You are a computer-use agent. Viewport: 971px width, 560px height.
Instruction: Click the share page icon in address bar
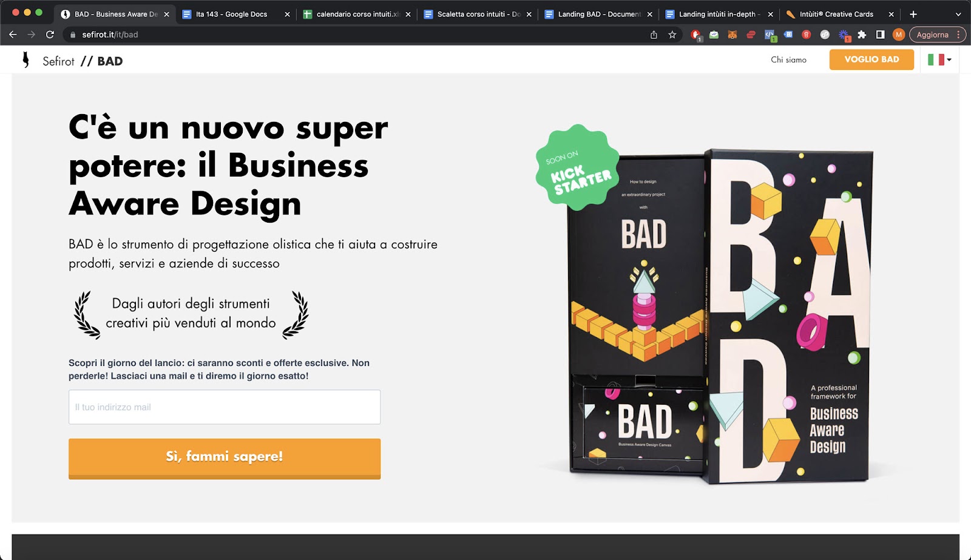pyautogui.click(x=654, y=35)
